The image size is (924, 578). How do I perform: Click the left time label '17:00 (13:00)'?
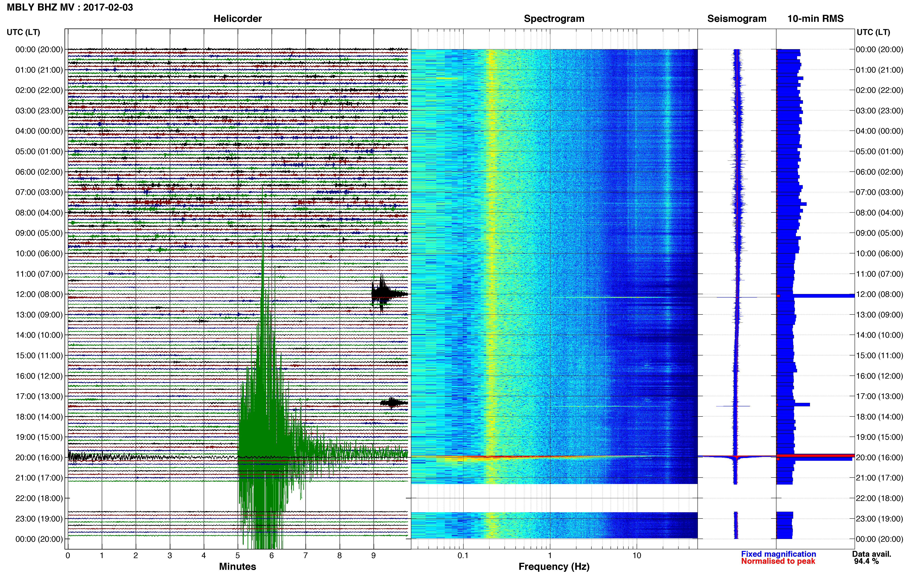coord(39,396)
